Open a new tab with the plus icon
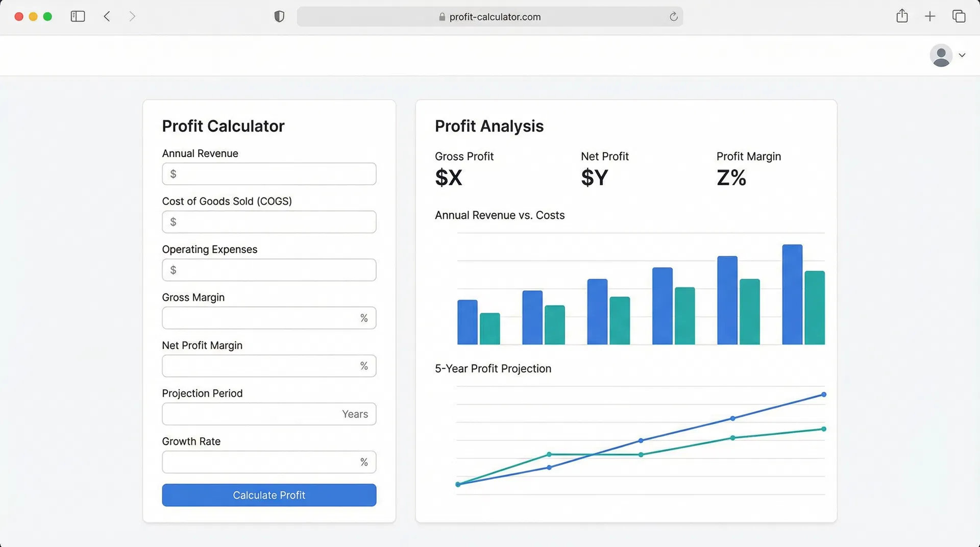 (930, 16)
